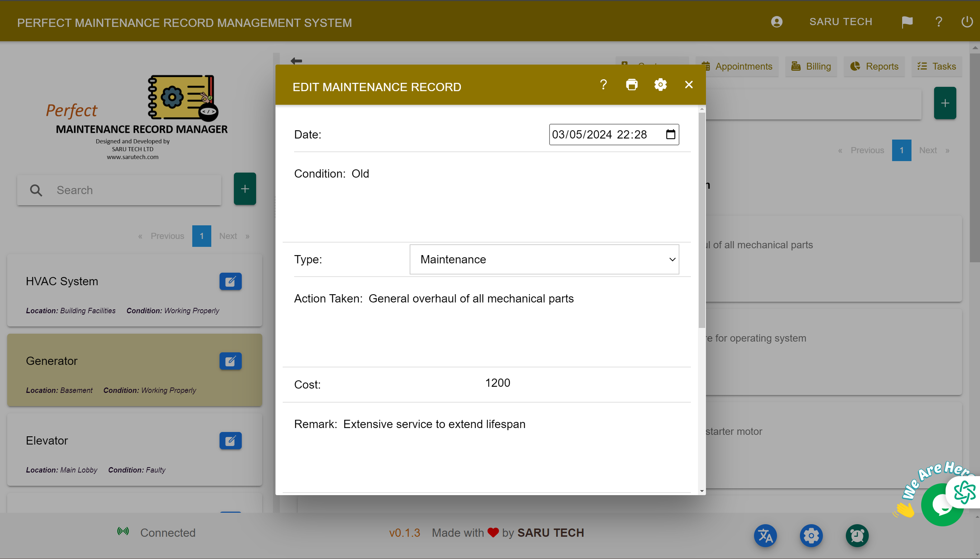980x559 pixels.
Task: Click the dialog vertical scrollbar
Action: pyautogui.click(x=702, y=220)
